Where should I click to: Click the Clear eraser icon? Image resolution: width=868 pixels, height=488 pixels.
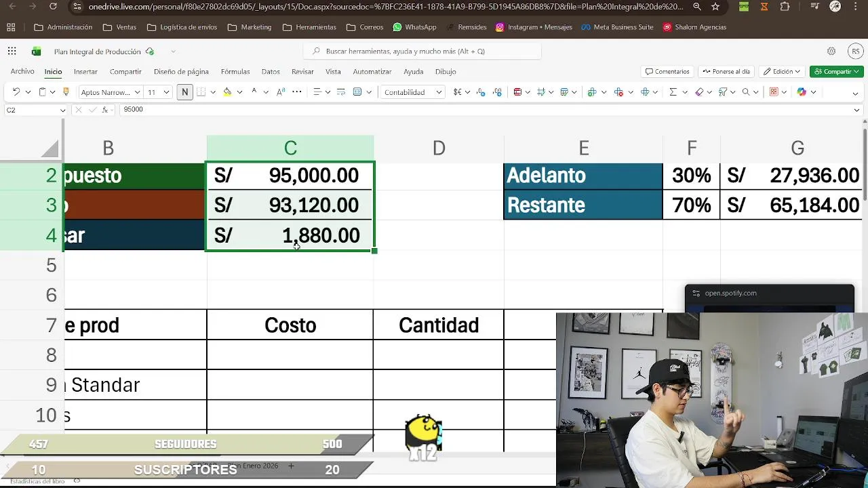699,92
